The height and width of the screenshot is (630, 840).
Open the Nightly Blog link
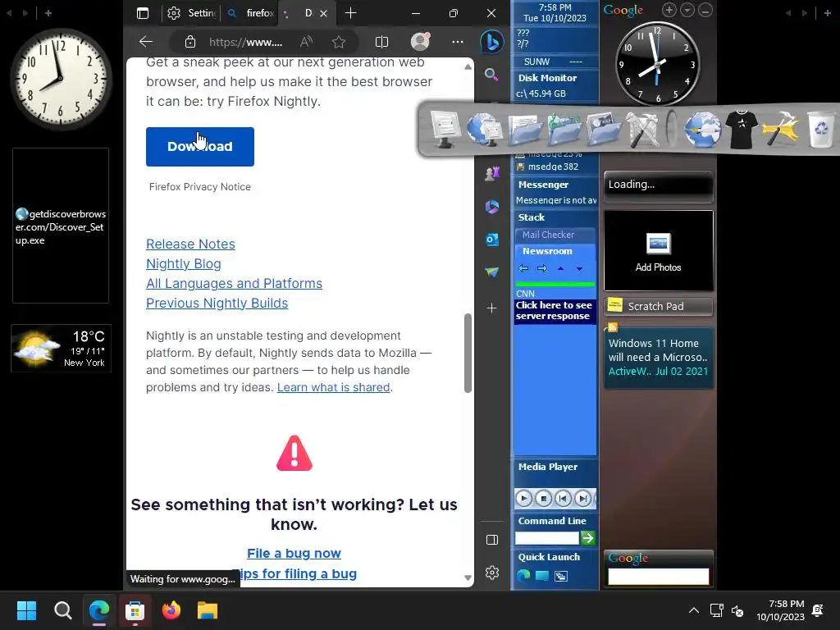tap(184, 263)
